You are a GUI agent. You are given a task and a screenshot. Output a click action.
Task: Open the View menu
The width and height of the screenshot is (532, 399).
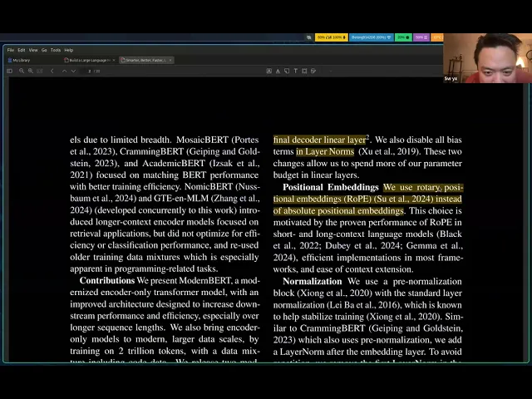(33, 50)
